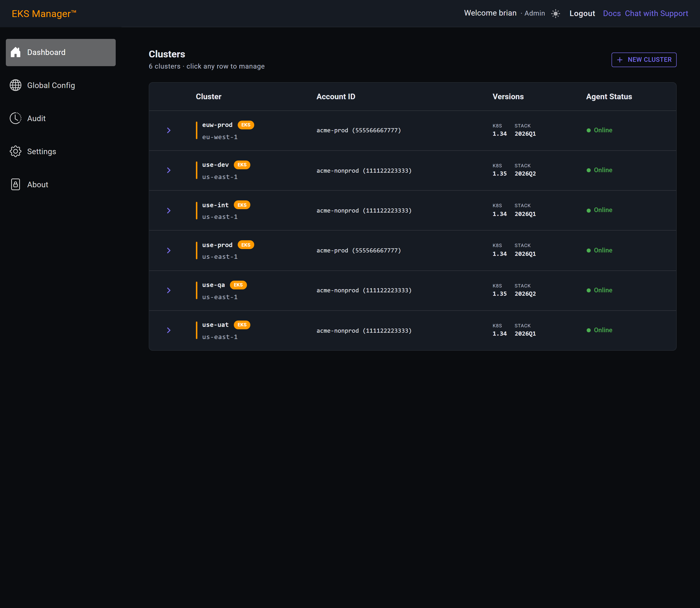Click Online status for use-dev
Image resolution: width=700 pixels, height=608 pixels.
pos(603,170)
